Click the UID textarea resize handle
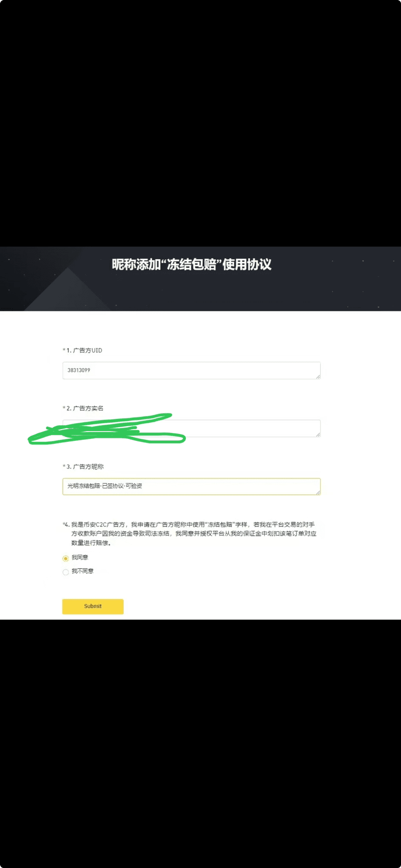Image resolution: width=401 pixels, height=868 pixels. pyautogui.click(x=318, y=376)
